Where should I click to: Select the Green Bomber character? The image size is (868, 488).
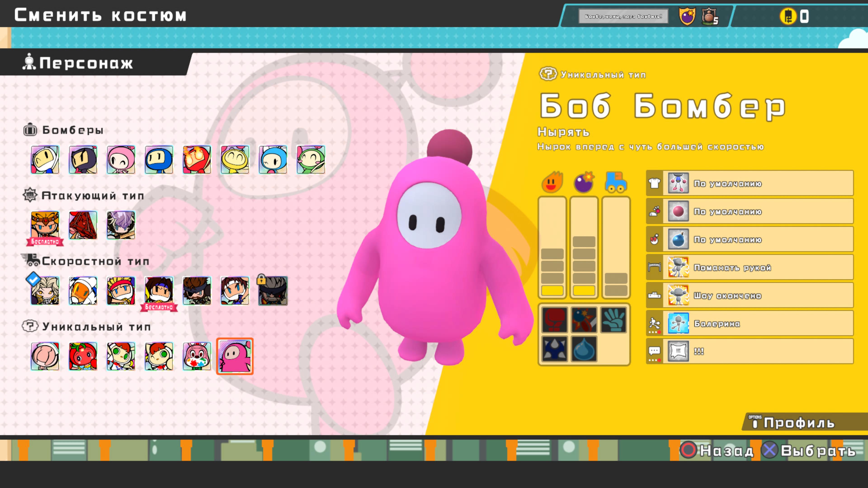[311, 159]
